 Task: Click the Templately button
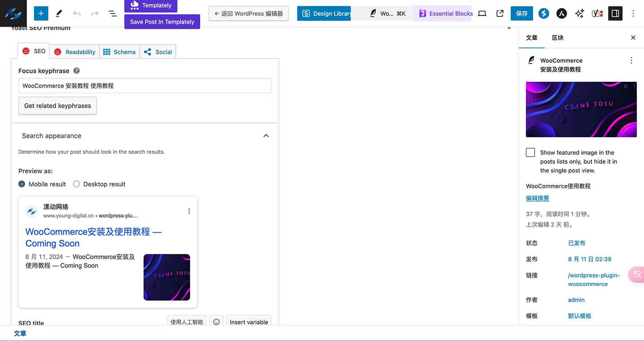point(151,5)
